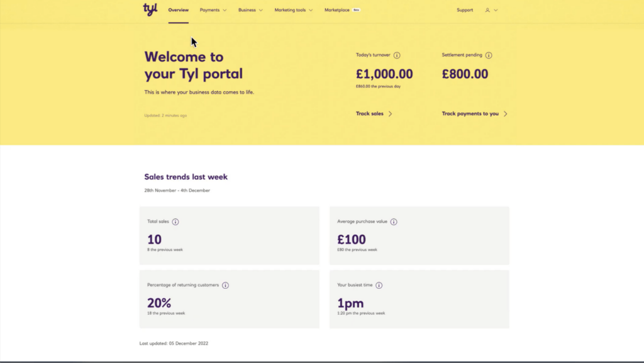The image size is (644, 363).
Task: Click the arrow beside Track payments to you
Action: [x=506, y=114]
